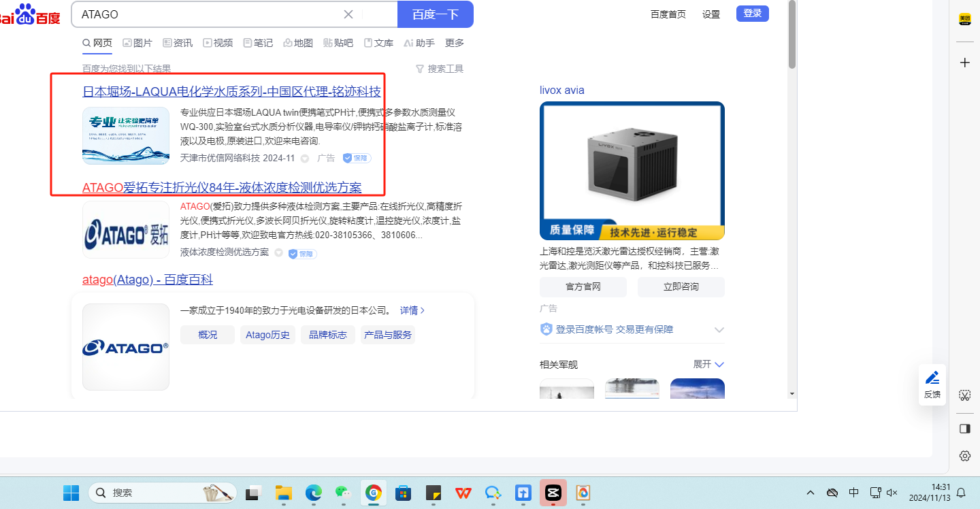Switch to the 图片 tab

(137, 43)
